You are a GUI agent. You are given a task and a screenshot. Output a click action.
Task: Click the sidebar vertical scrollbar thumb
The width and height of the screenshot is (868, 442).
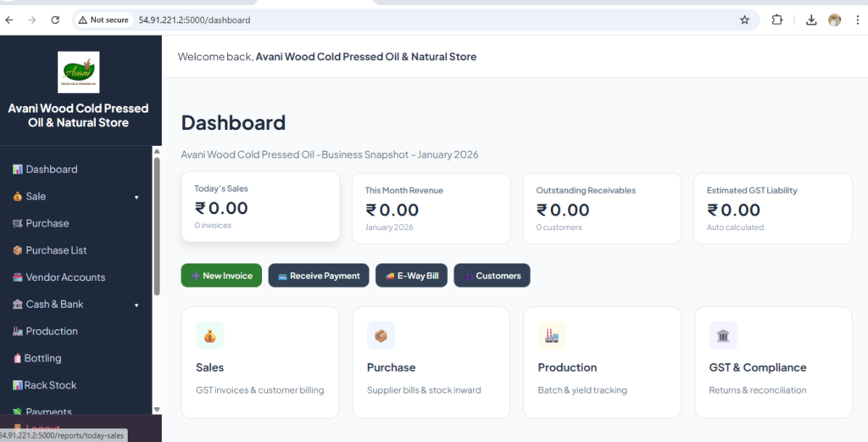tap(157, 226)
